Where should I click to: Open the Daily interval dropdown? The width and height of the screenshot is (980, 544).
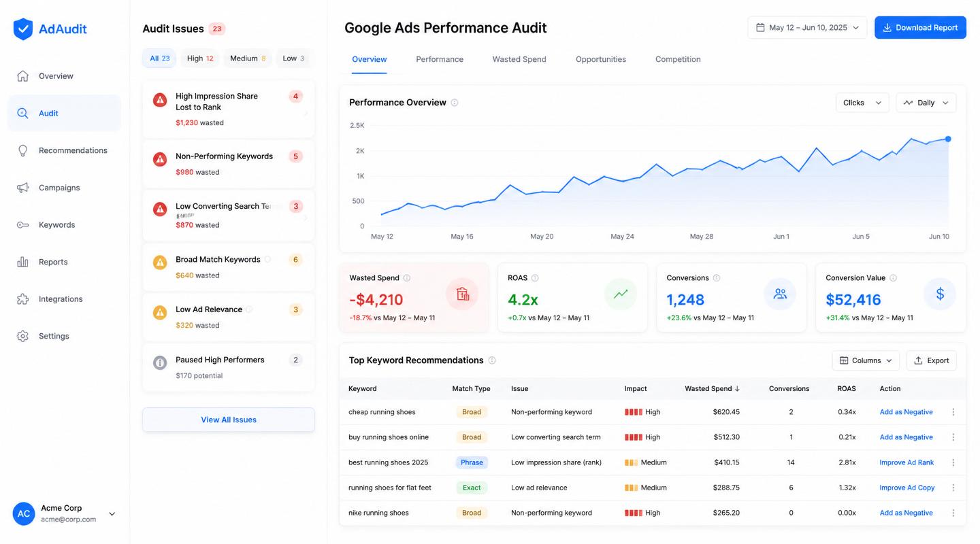pos(926,103)
